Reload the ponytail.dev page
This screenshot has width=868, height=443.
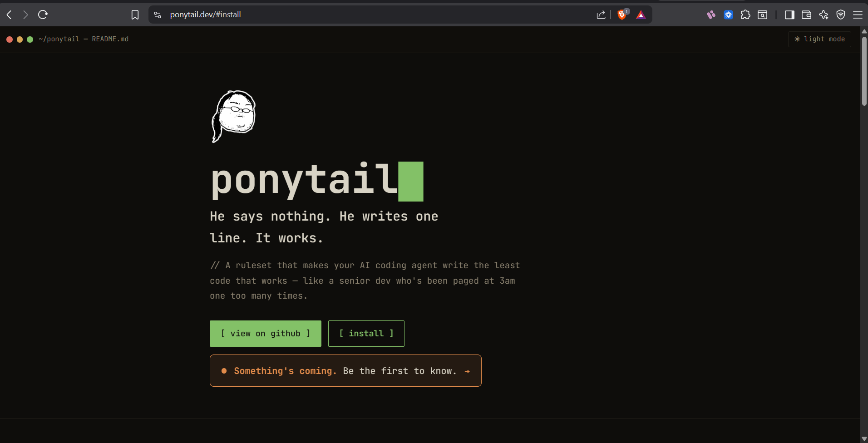tap(43, 15)
